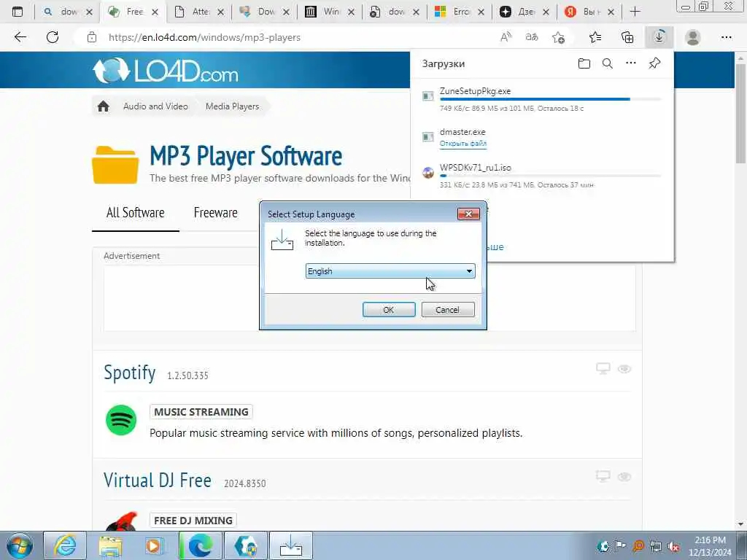The image size is (747, 560).
Task: Open a new browser tab with plus
Action: 635,12
